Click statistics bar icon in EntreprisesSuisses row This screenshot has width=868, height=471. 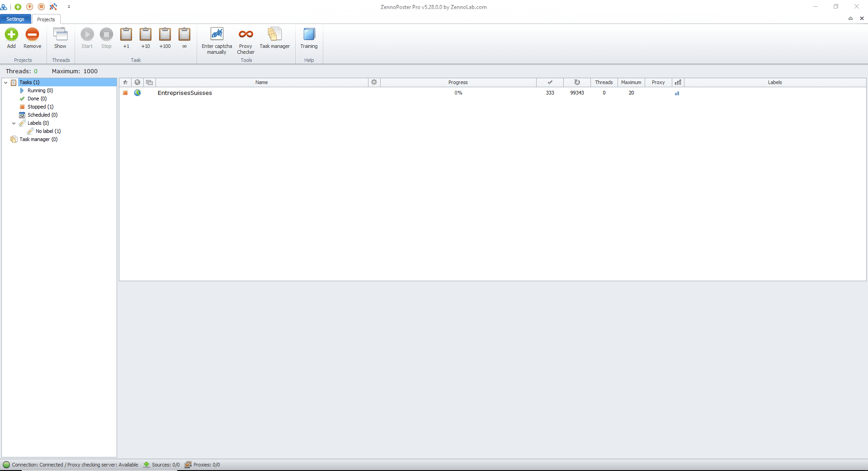click(677, 93)
